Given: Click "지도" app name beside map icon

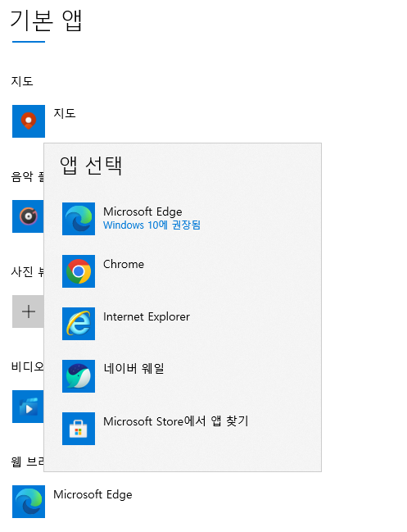Looking at the screenshot, I should (65, 113).
